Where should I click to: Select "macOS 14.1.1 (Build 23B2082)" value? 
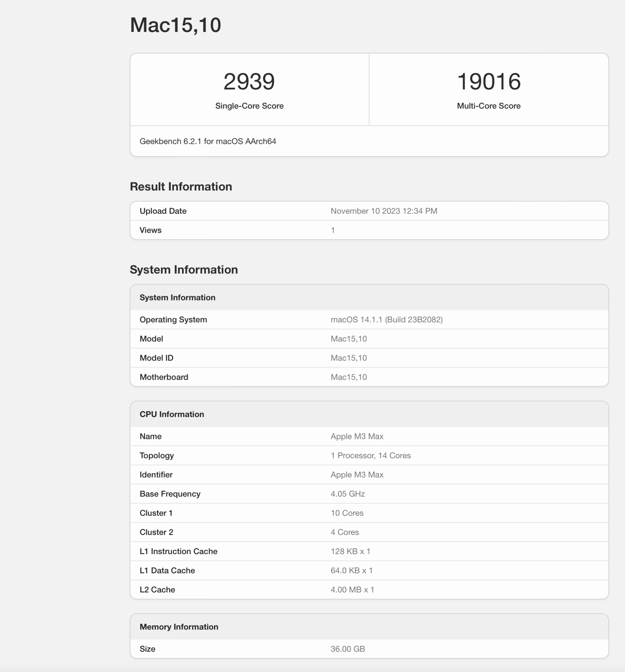click(x=387, y=320)
